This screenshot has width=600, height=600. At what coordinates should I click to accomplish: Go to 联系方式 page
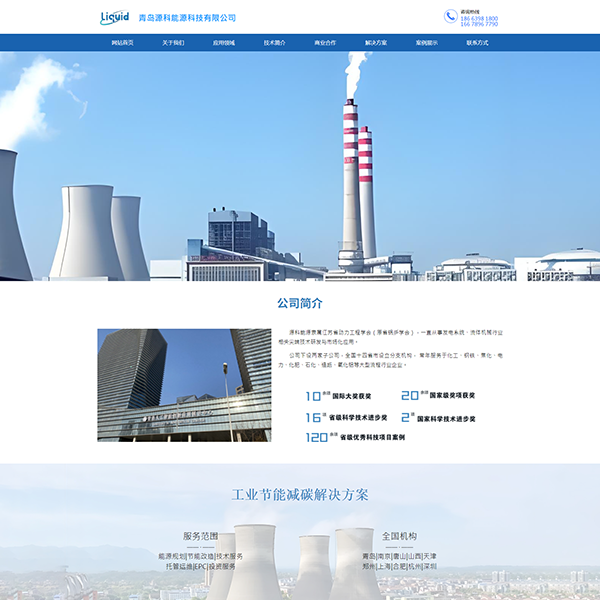[477, 43]
